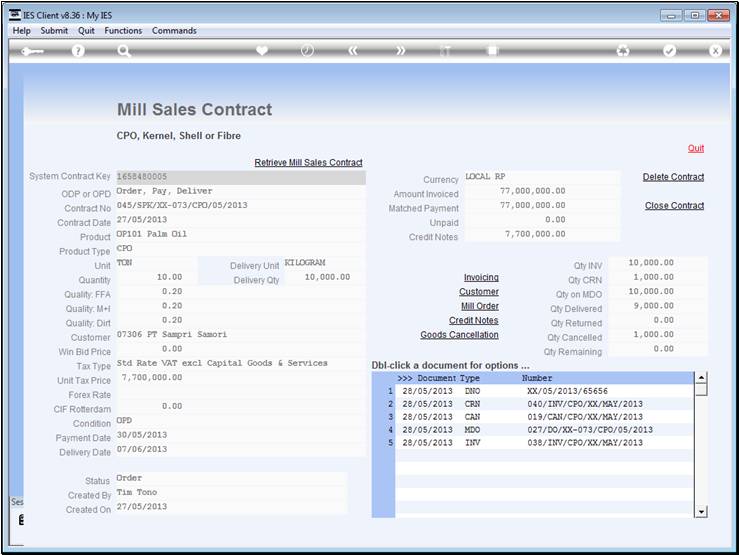Click the Created By field Tim Tono
The image size is (739, 555).
click(231, 492)
